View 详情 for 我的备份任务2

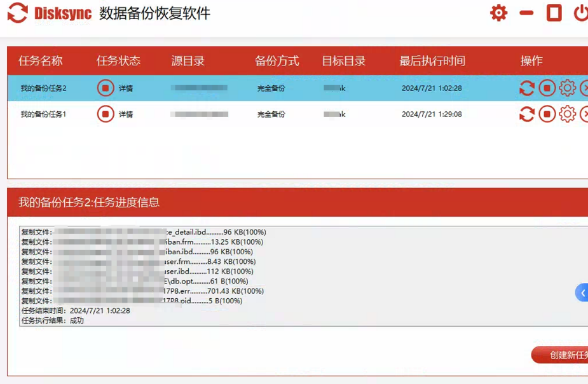pos(126,88)
